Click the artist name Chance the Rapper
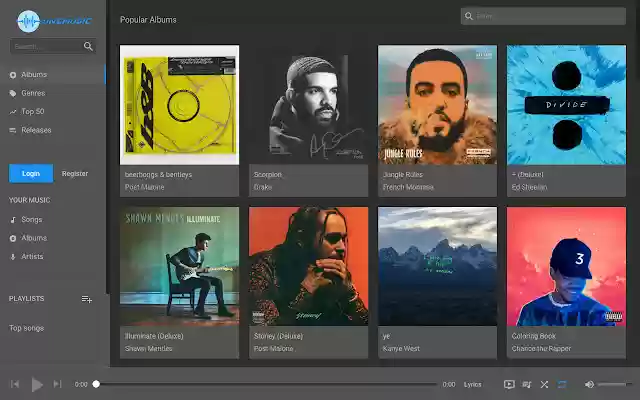Screen dimensions: 640x400 [x=541, y=349]
